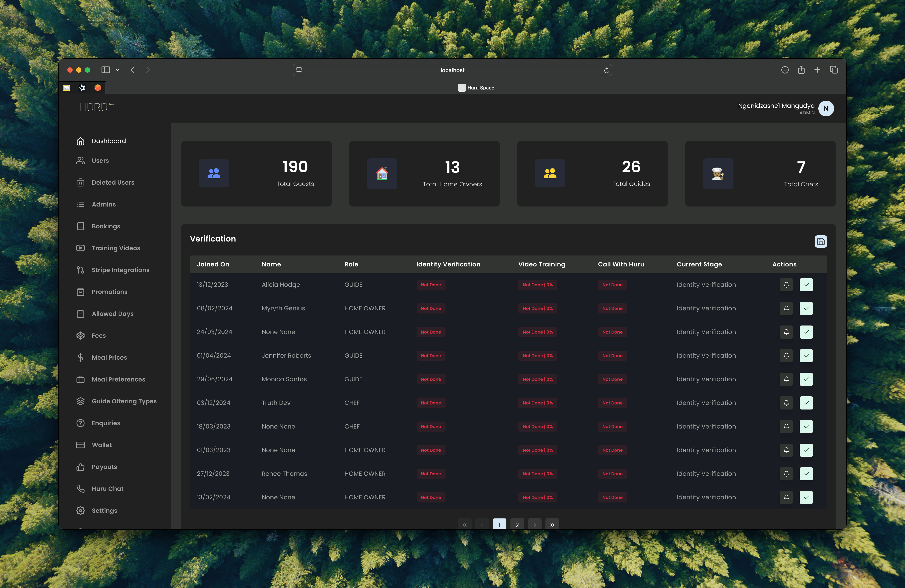Approve Truth Dev using the checkmark action

806,403
